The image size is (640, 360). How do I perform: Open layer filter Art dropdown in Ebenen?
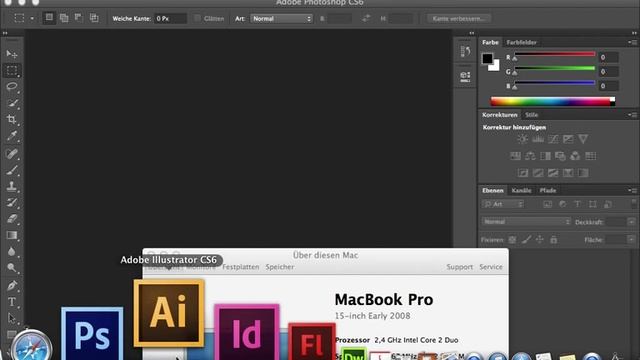click(503, 204)
